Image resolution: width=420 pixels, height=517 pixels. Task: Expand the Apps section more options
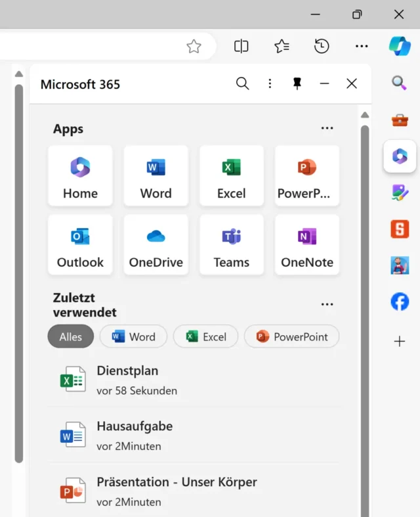coord(327,129)
